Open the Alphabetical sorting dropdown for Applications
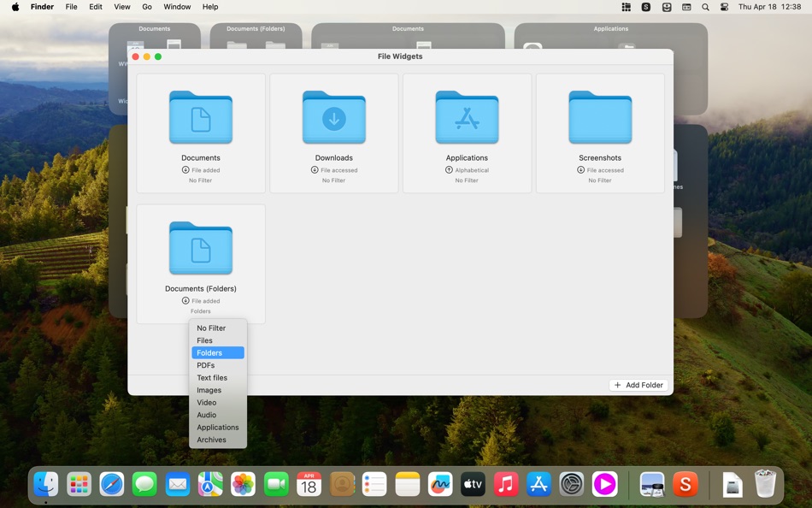The height and width of the screenshot is (508, 812). point(467,169)
